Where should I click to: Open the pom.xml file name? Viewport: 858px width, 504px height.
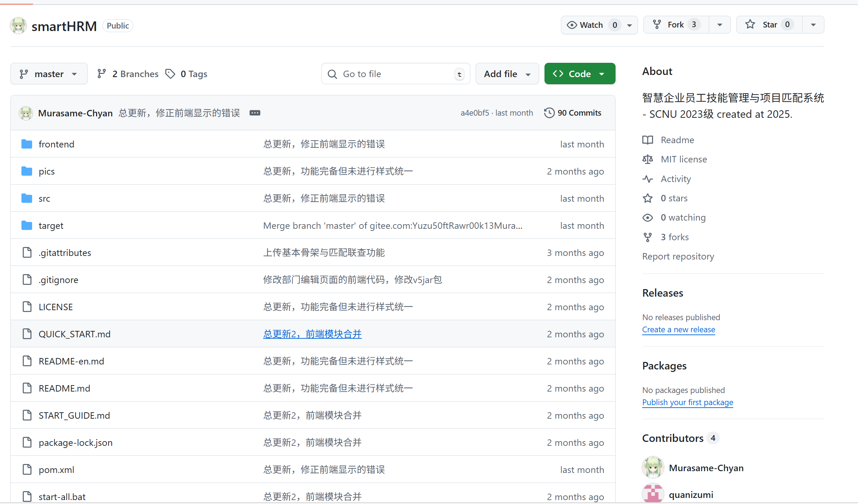56,470
